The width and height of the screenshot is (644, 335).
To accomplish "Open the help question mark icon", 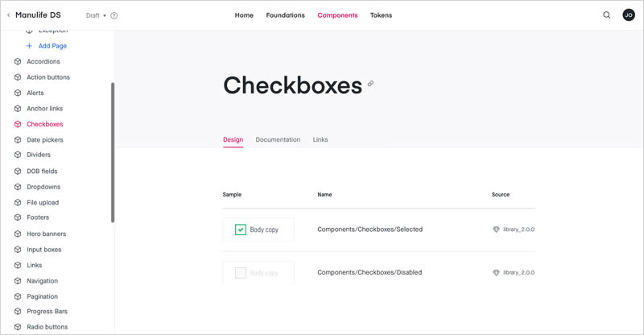I will pyautogui.click(x=114, y=15).
